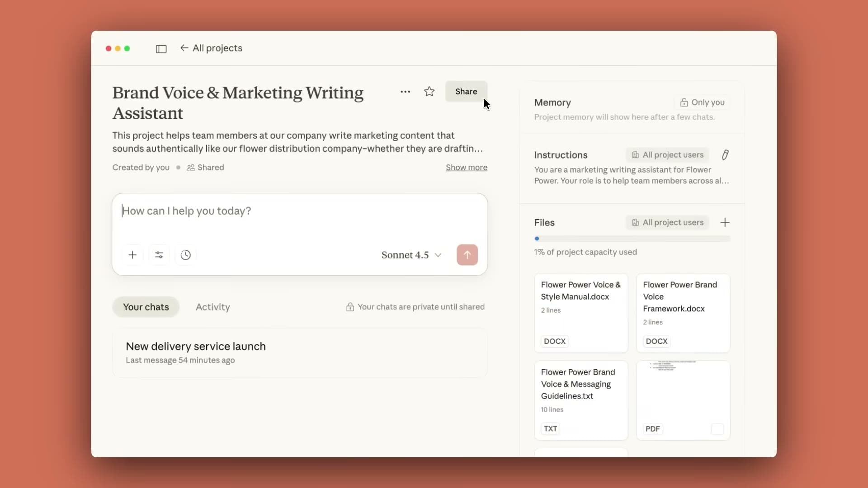
Task: Open the Memory 'Only you' visibility selector
Action: [x=702, y=103]
